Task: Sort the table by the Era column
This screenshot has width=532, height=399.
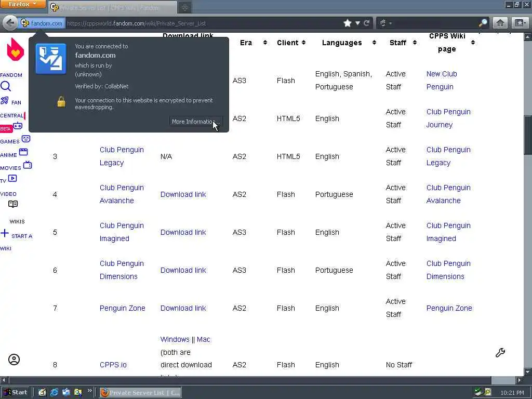Action: click(265, 43)
